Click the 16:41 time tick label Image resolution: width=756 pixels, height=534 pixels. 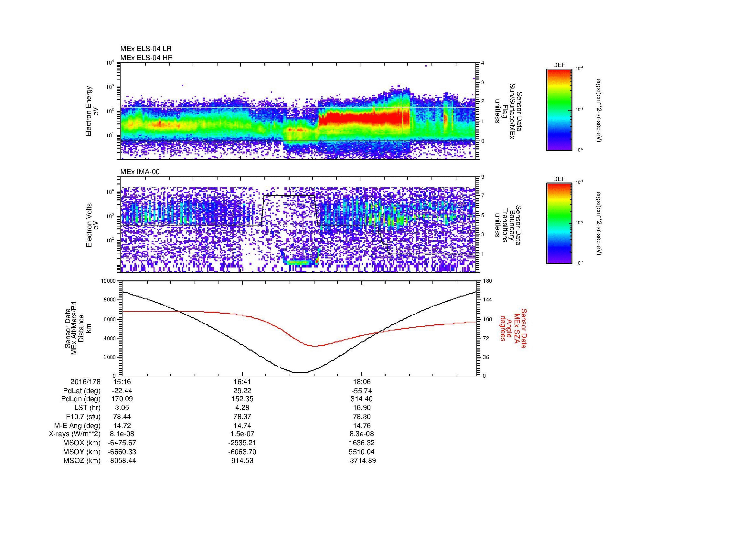click(242, 382)
